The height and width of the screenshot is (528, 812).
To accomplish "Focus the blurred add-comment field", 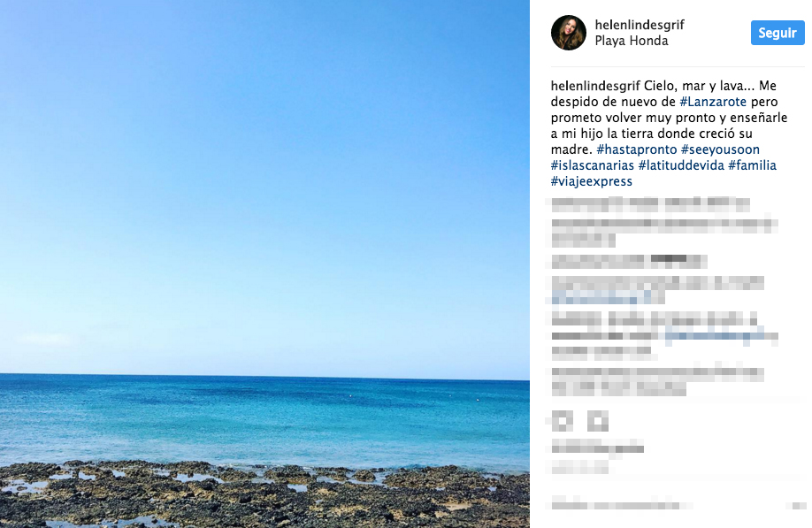I will pyautogui.click(x=622, y=505).
